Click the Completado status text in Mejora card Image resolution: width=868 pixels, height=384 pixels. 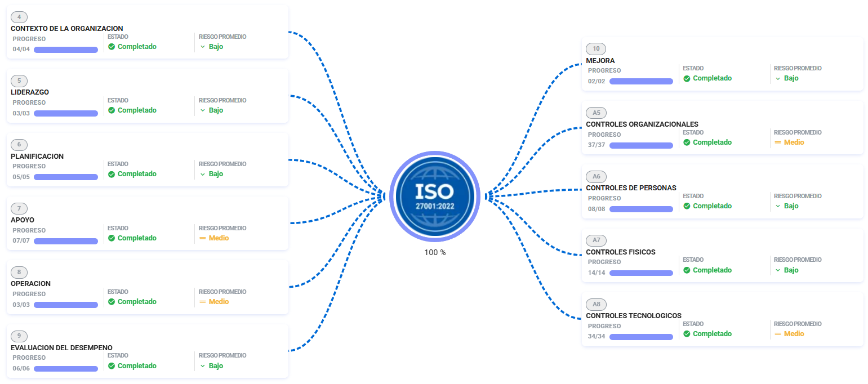(x=713, y=78)
